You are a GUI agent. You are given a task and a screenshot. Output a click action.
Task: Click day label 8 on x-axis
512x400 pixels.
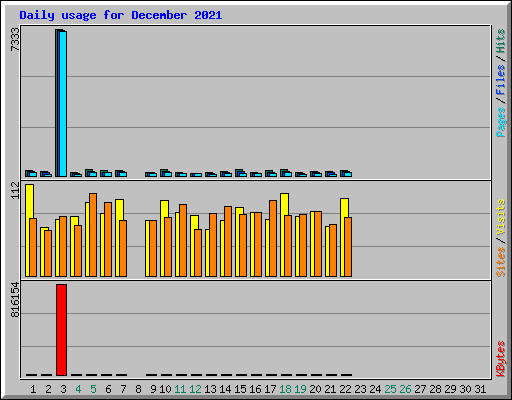[x=138, y=389]
